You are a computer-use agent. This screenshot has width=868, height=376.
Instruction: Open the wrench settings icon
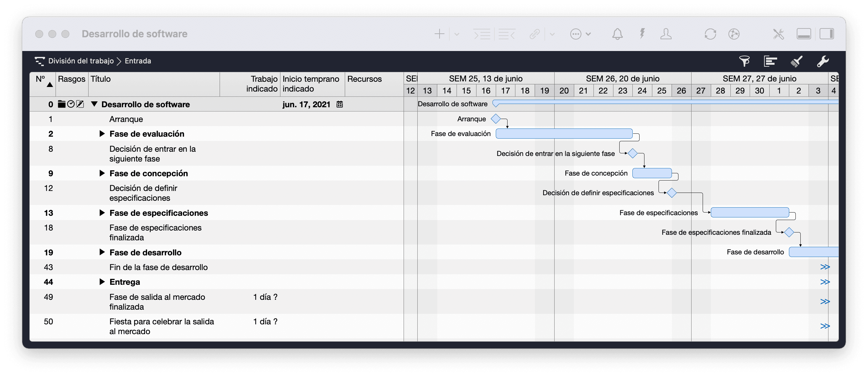[823, 61]
